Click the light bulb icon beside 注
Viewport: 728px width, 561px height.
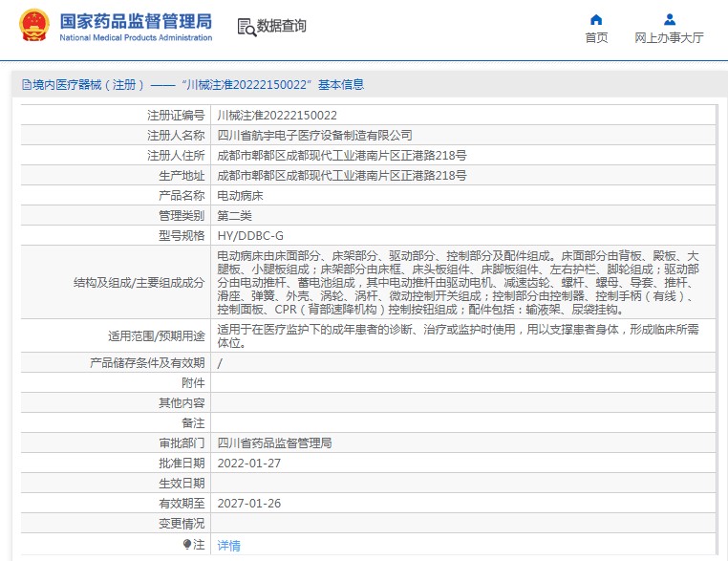click(x=187, y=544)
